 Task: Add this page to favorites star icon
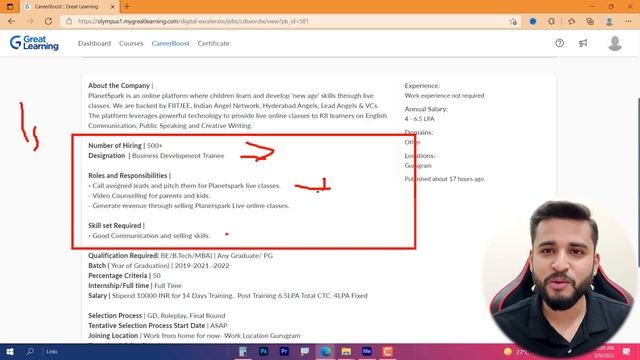[513, 21]
